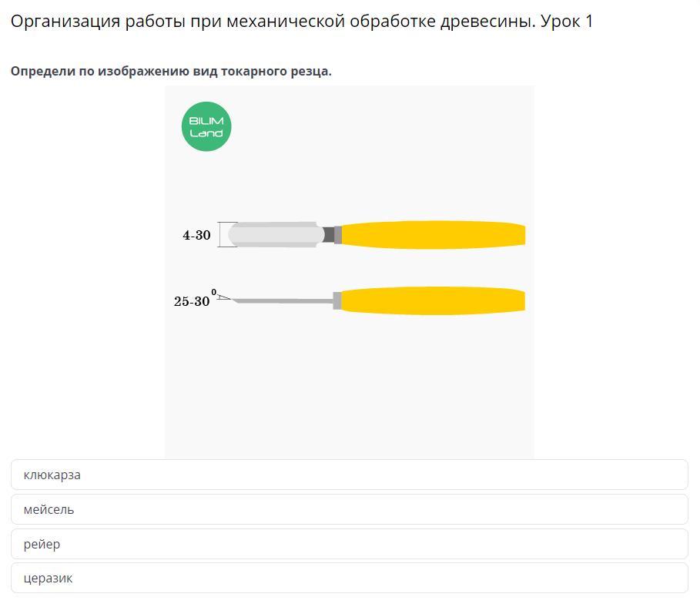Click the top chisel's yellow handle
Viewport: 700px width, 614px height.
coord(432,235)
